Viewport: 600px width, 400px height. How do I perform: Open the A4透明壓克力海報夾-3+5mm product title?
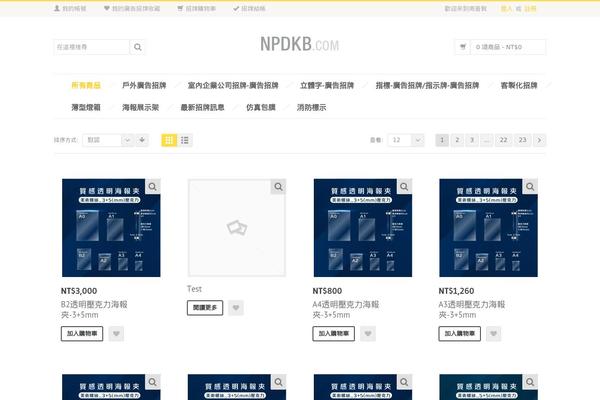(x=346, y=310)
